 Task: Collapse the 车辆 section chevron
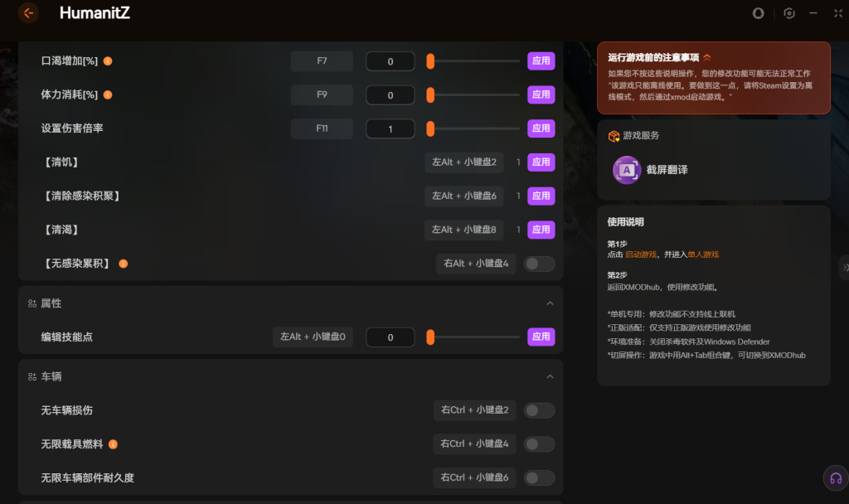tap(550, 376)
